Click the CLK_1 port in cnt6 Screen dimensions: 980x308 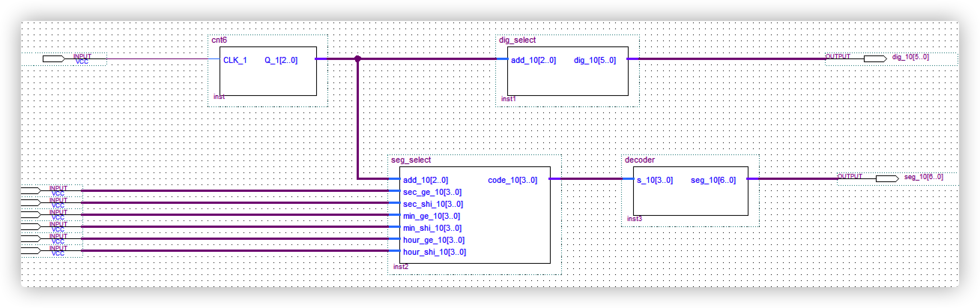pos(235,60)
